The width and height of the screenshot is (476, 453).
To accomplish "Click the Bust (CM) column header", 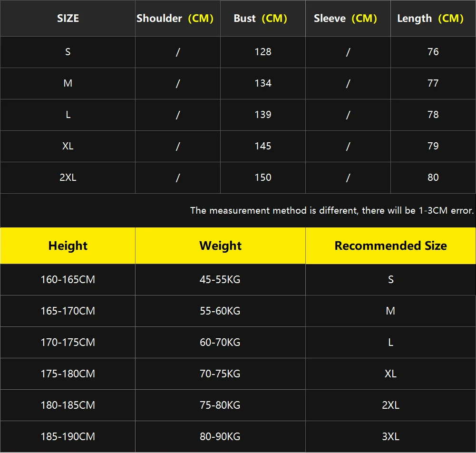I will tap(262, 19).
